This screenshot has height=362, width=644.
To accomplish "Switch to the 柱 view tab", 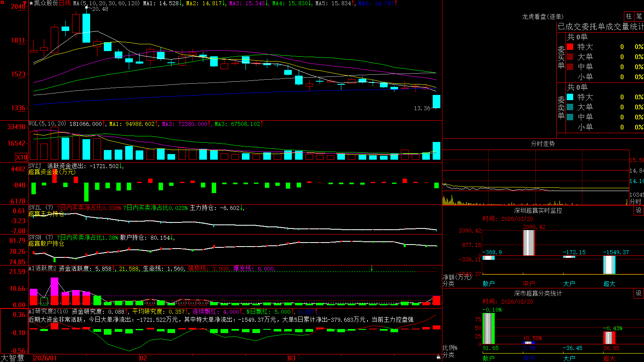I will pos(629,16).
